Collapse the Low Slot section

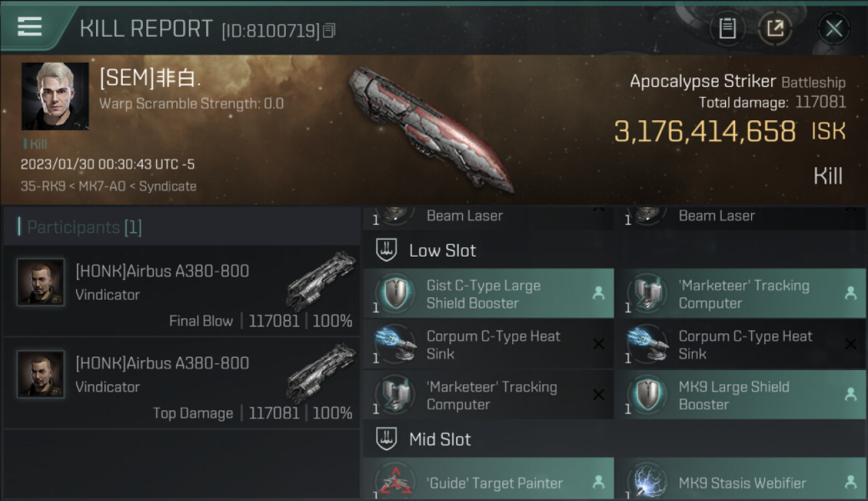[387, 251]
